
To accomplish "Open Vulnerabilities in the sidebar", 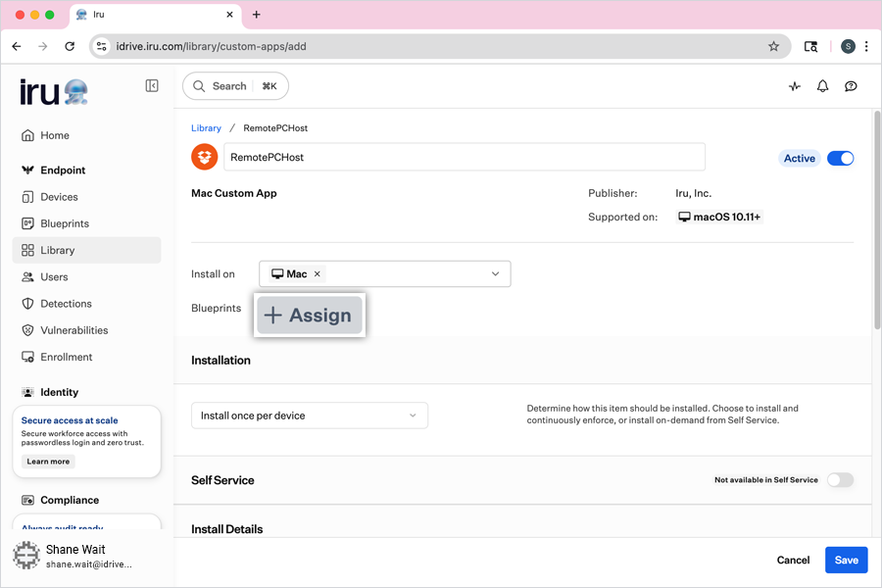I will 73,330.
